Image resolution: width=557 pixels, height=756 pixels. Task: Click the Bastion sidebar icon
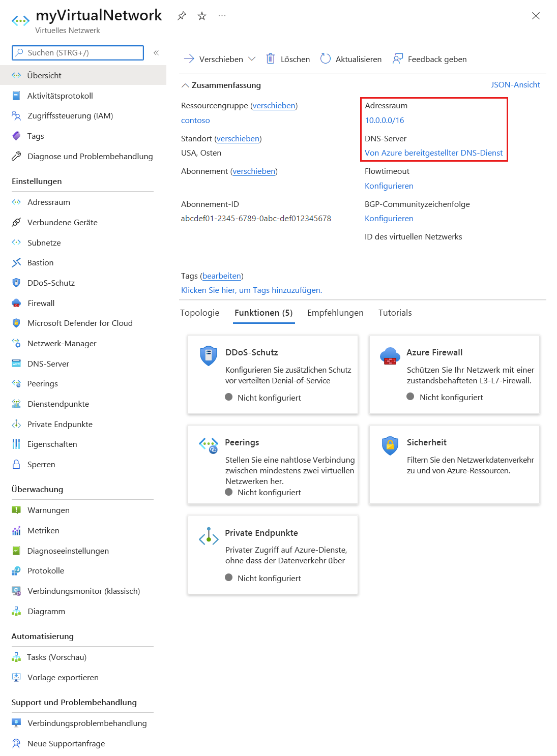16,263
